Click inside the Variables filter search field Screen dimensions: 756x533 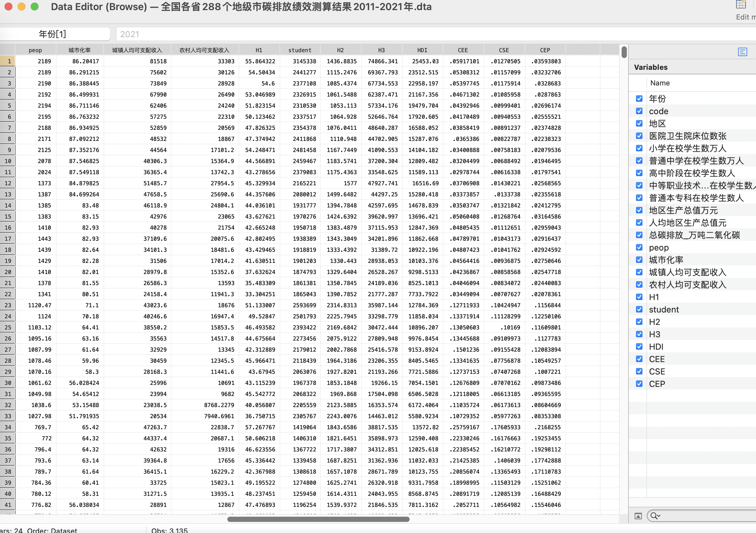point(708,516)
